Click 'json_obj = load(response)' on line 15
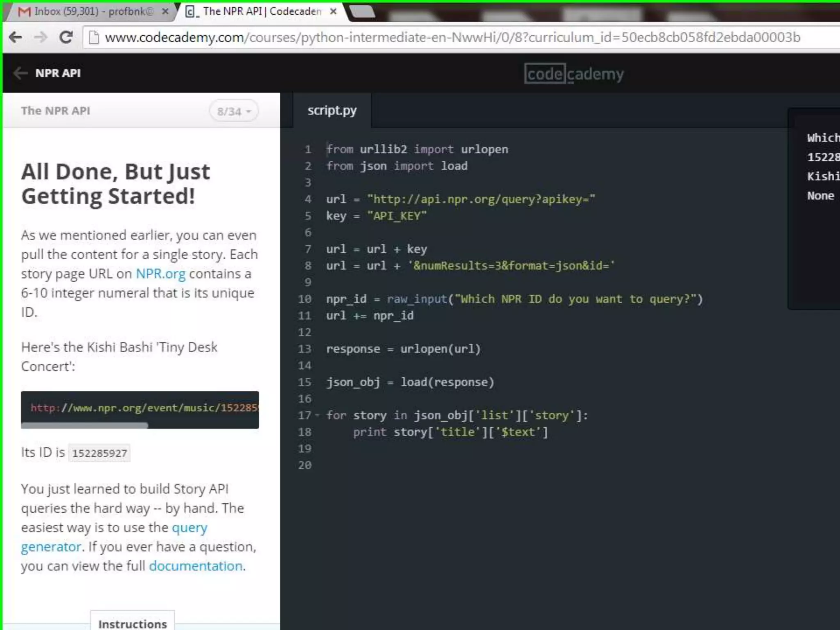This screenshot has height=630, width=840. point(411,382)
